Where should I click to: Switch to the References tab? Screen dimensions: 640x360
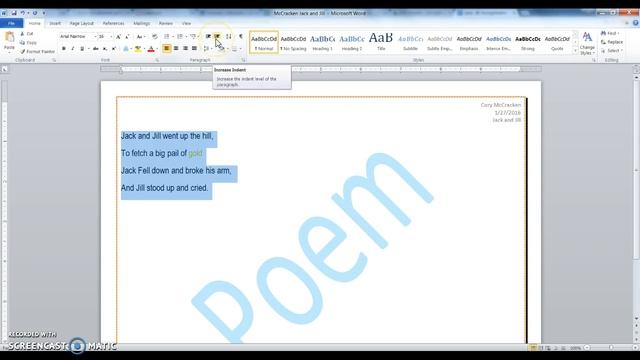[x=113, y=23]
